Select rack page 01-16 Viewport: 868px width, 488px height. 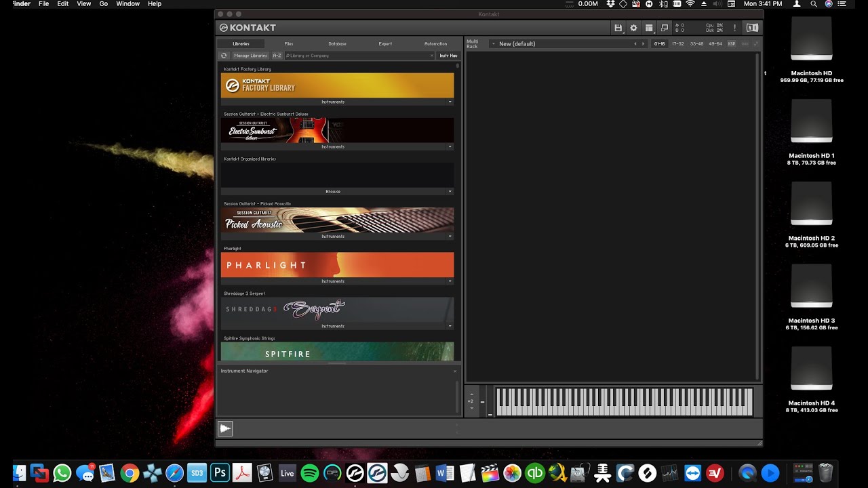click(x=659, y=43)
